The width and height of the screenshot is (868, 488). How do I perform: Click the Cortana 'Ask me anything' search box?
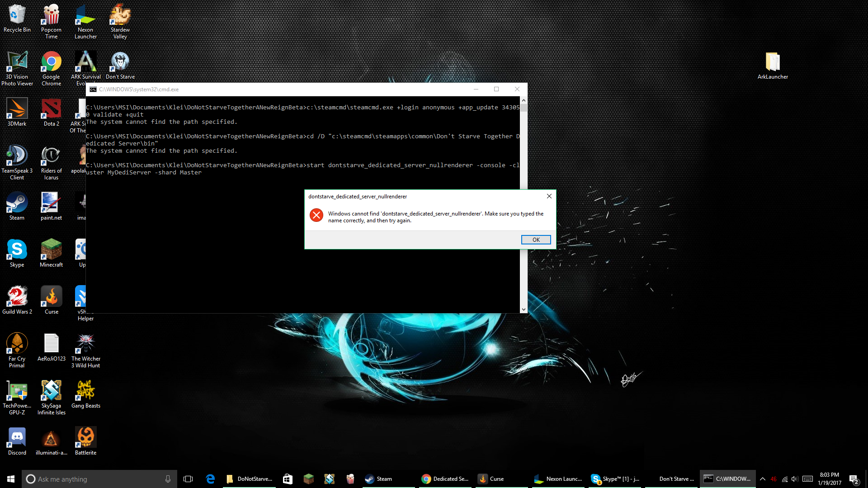pos(99,479)
